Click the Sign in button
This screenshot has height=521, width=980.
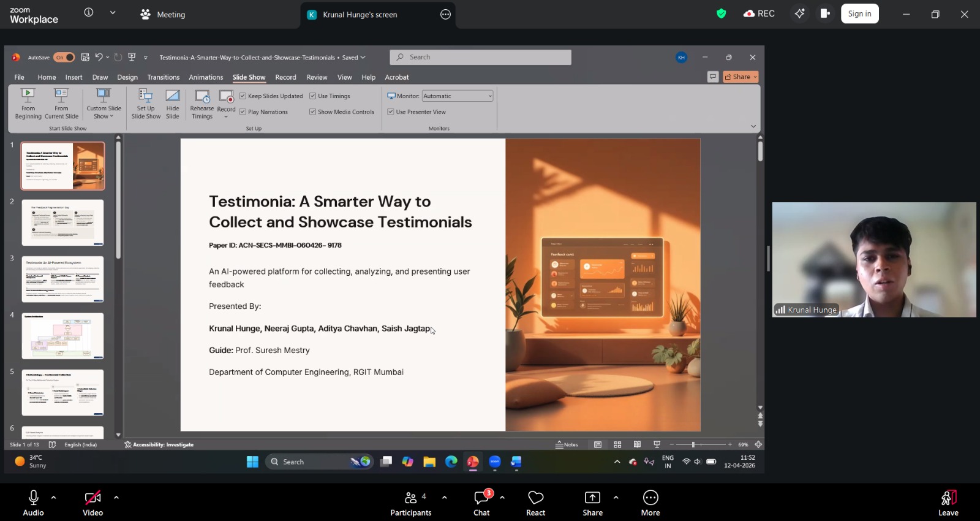point(859,13)
